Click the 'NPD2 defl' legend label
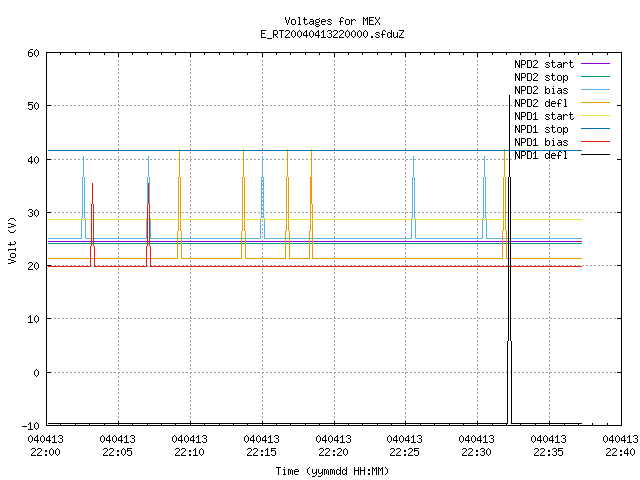The height and width of the screenshot is (480, 640). click(x=541, y=103)
